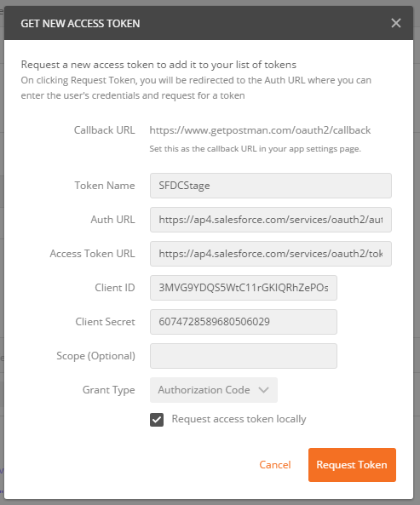The image size is (420, 505).
Task: Open the Grant Type dropdown showing Authorization Code
Action: [214, 390]
